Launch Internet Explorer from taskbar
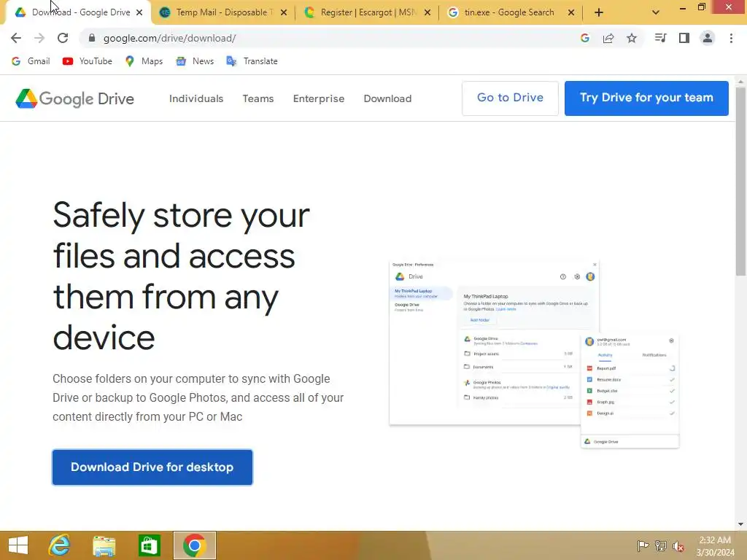This screenshot has width=747, height=560. click(60, 545)
